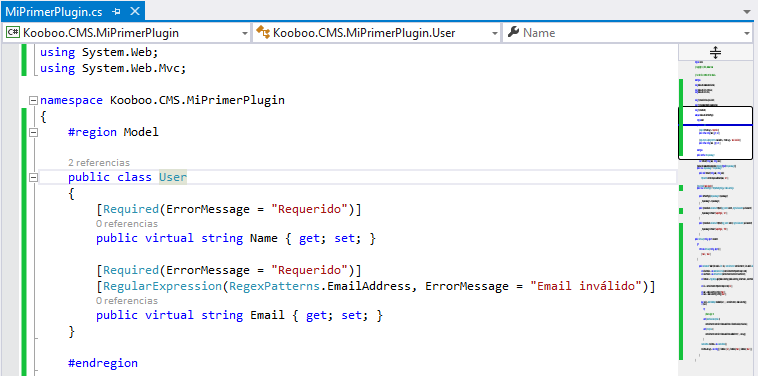Select the MiPrimerPlugin.cs document tab

click(72, 11)
